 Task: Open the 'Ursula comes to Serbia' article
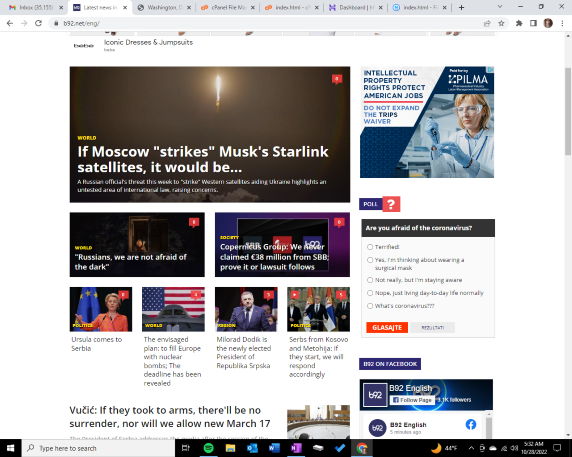pos(97,344)
